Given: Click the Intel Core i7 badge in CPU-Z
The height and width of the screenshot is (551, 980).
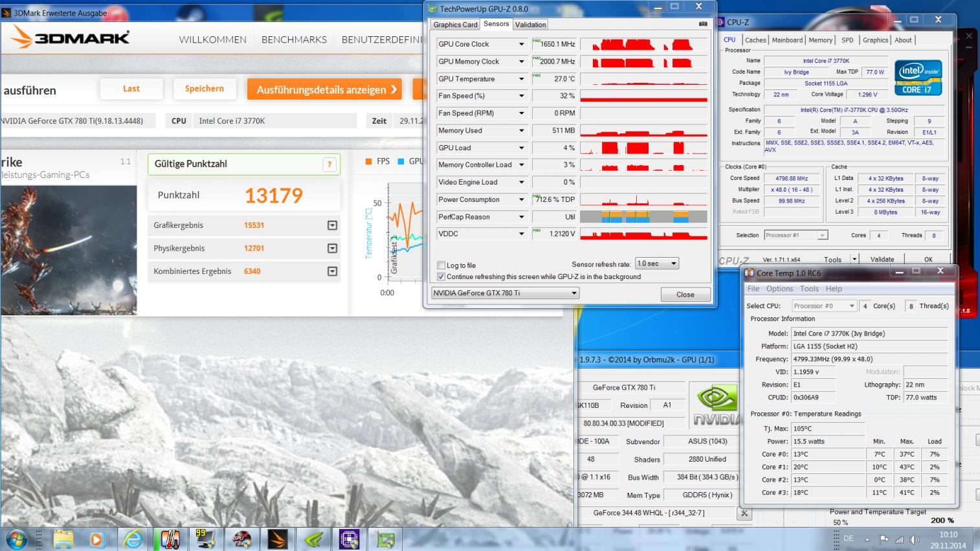Looking at the screenshot, I should [x=918, y=78].
